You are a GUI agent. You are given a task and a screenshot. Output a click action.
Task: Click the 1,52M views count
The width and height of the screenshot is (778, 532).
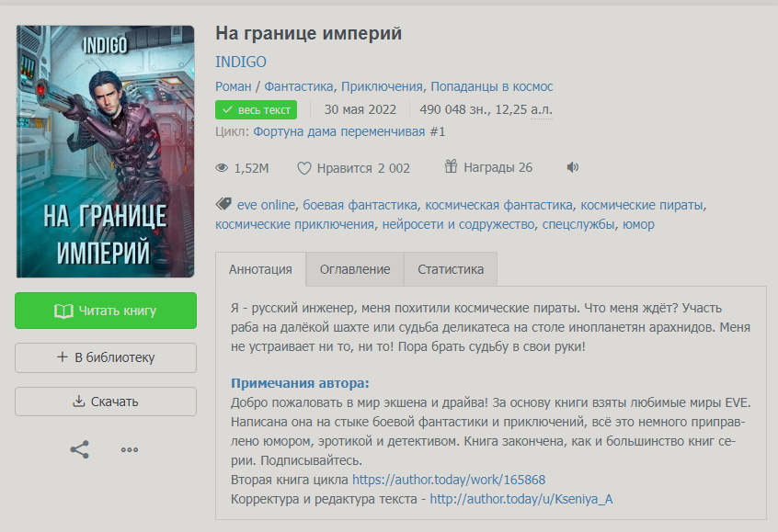252,168
